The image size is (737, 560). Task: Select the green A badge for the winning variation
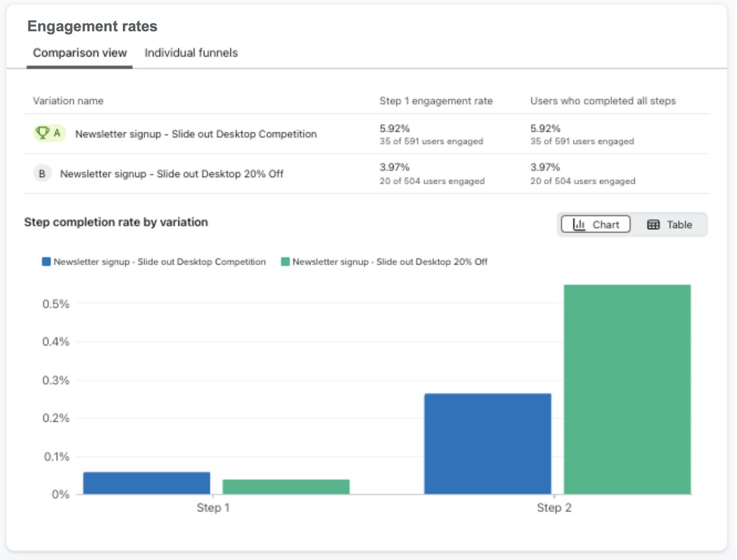point(50,133)
